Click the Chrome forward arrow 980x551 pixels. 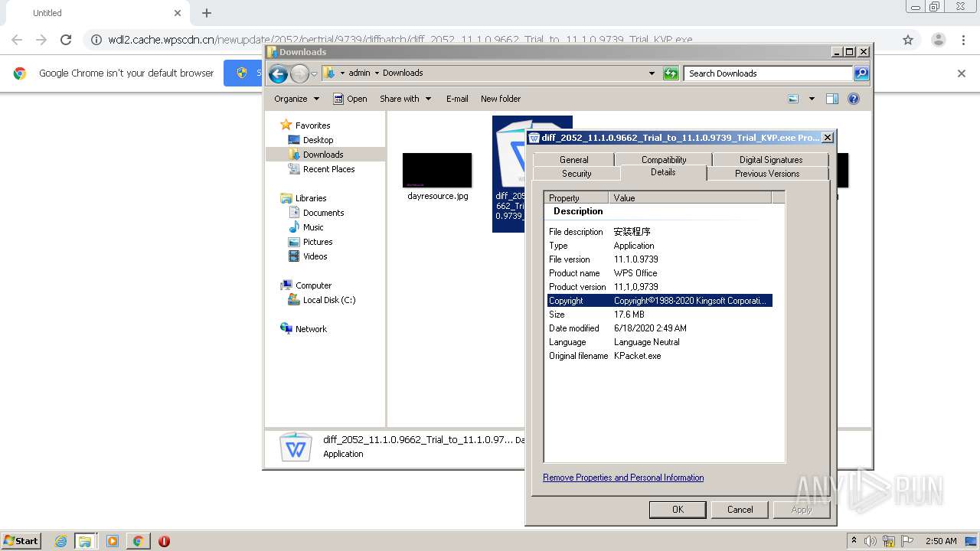click(41, 40)
